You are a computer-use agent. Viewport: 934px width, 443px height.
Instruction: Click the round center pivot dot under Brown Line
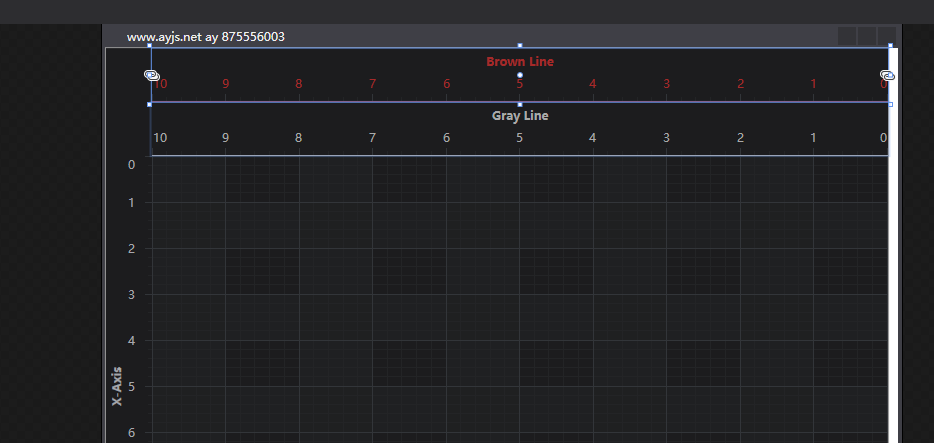[520, 75]
